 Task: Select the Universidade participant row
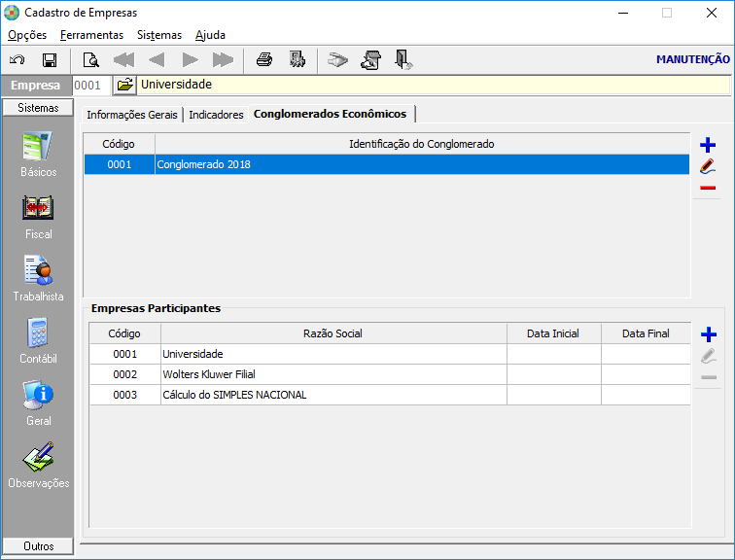coord(390,354)
